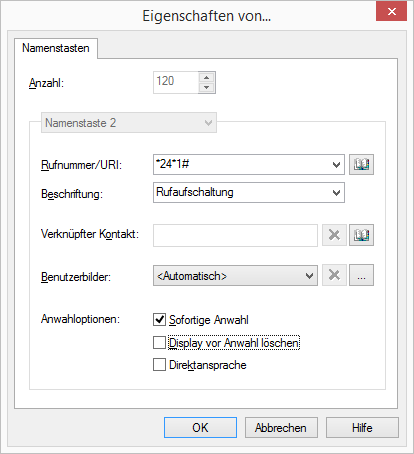Screen dimensions: 414x454
Task: Expand Benutzerbilder Automatisch dropdown
Action: [x=310, y=275]
